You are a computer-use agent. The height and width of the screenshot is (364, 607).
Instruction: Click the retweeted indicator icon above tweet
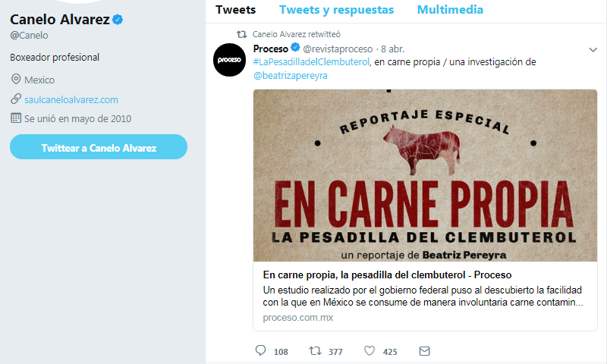click(x=241, y=34)
